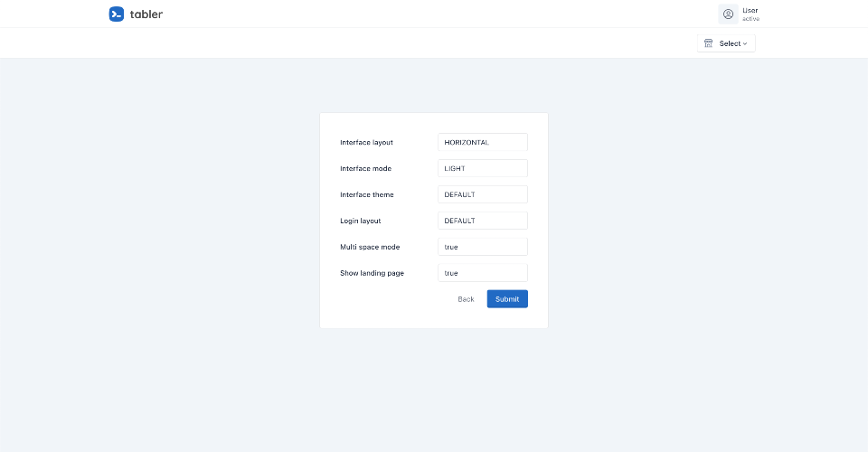
Task: Click the Interface mode label
Action: point(365,168)
